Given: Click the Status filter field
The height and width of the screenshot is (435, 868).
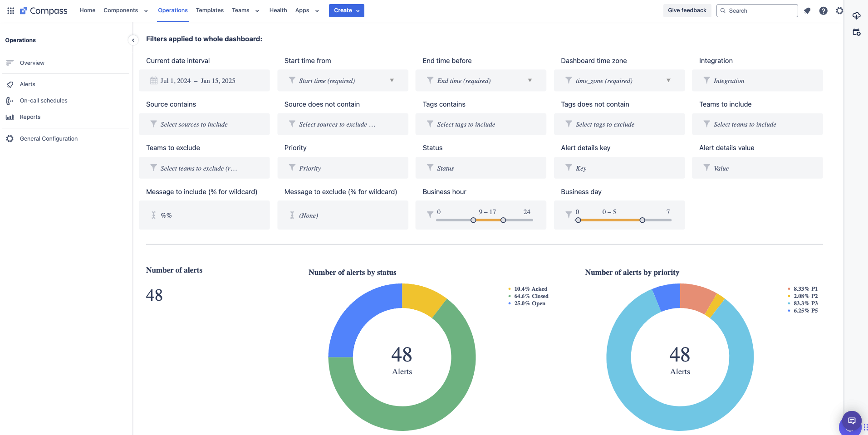Looking at the screenshot, I should click(x=481, y=168).
